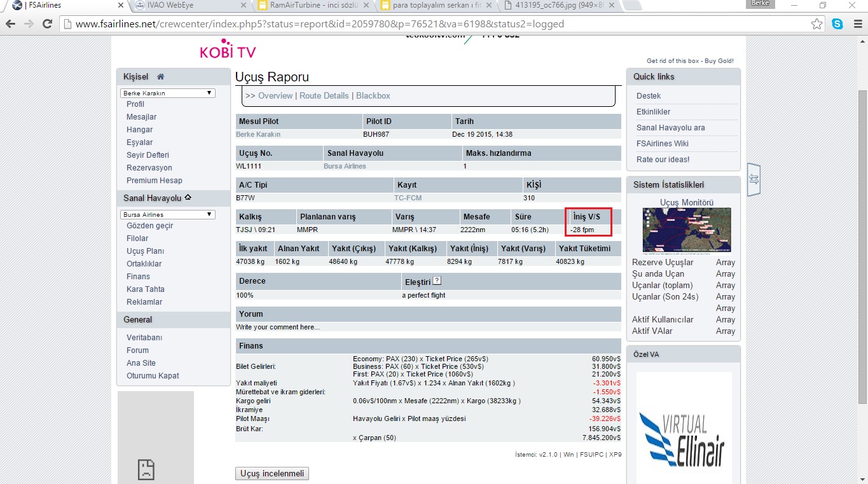Click the 'a perfect flight' critique text

click(x=424, y=296)
